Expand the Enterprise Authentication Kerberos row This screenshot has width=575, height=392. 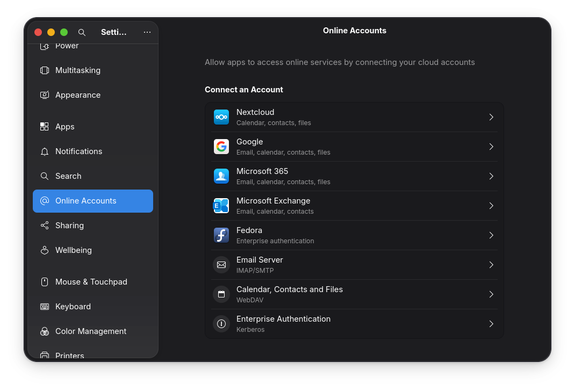[x=491, y=323]
